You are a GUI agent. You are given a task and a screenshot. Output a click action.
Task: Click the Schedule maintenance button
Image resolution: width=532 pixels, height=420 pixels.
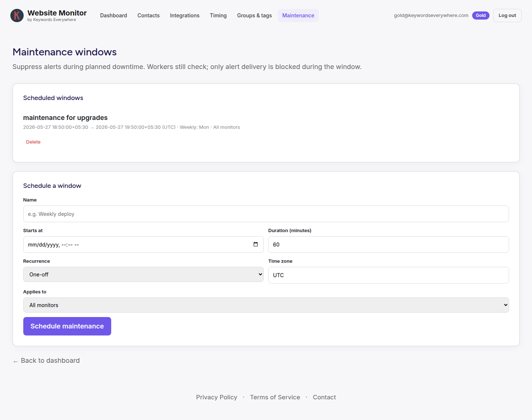click(x=67, y=326)
